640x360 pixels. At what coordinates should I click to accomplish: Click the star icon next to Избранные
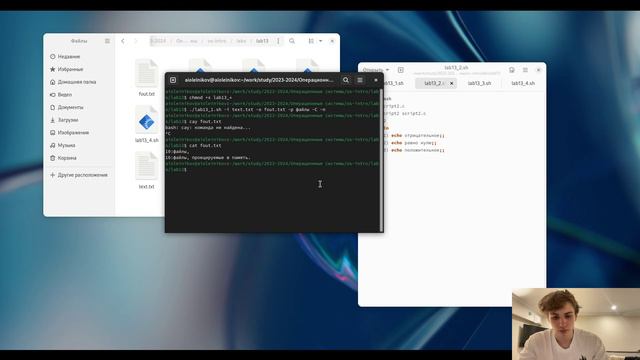tap(53, 69)
